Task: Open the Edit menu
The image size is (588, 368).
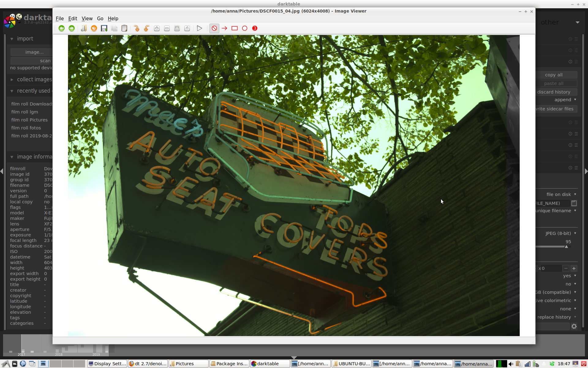Action: point(73,18)
